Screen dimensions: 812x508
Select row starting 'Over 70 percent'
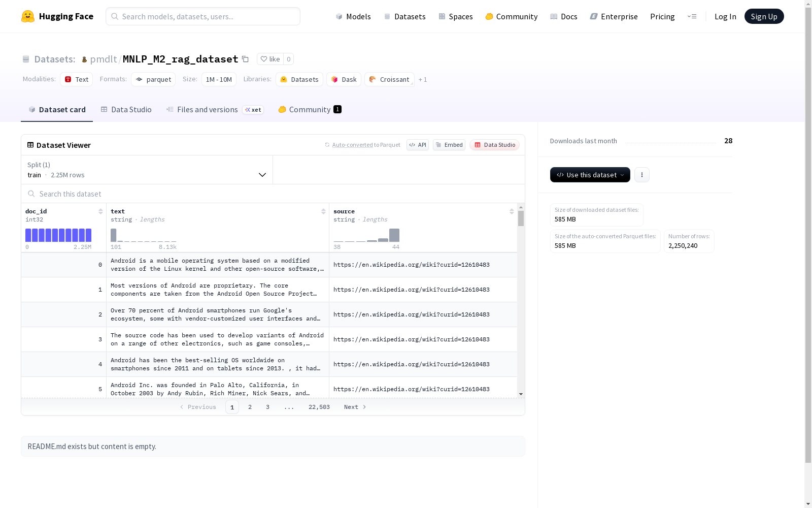(269, 314)
